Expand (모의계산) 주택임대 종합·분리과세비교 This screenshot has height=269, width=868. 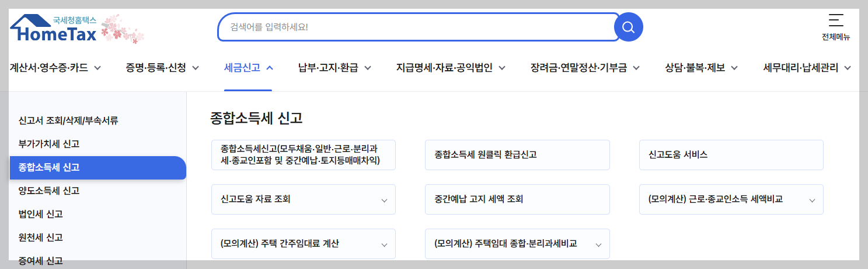(517, 244)
